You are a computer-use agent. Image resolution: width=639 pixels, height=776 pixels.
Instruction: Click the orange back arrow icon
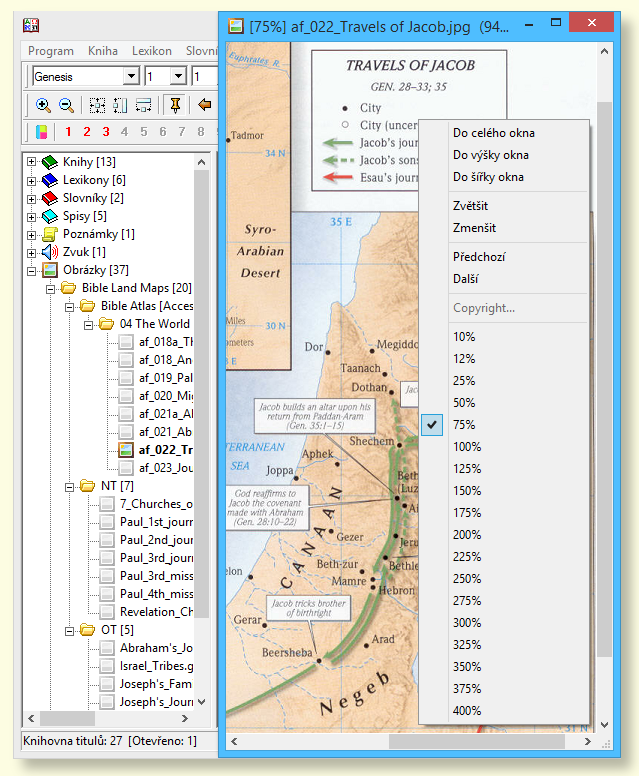point(205,105)
